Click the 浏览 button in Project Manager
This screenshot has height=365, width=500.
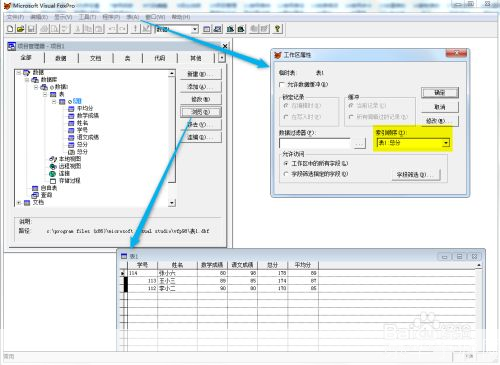[x=201, y=112]
